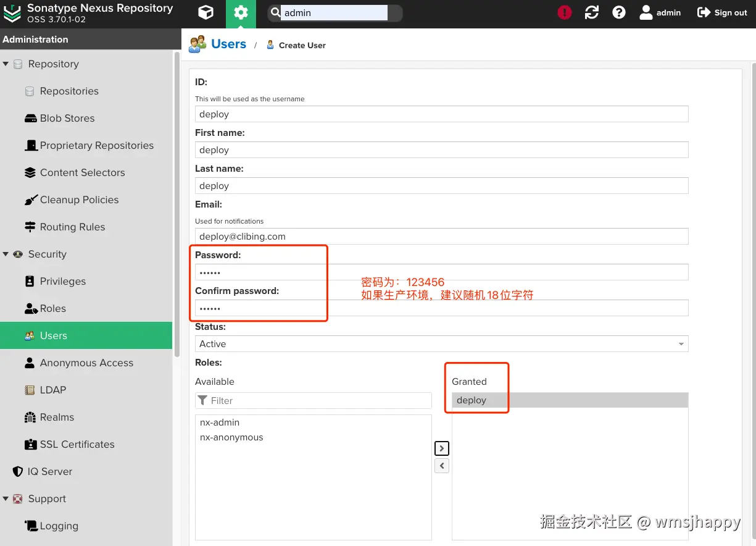Click the ID input field
Viewport: 756px width, 546px height.
pos(441,114)
